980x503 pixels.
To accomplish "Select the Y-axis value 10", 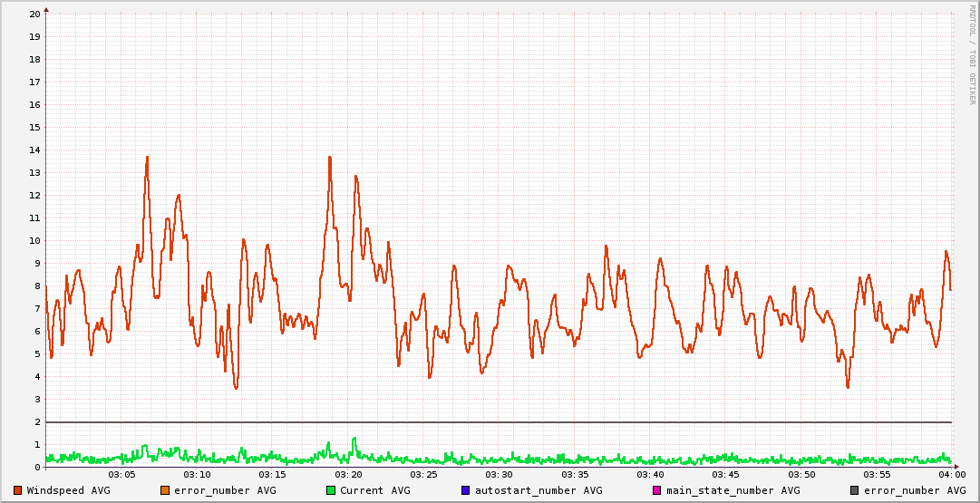I will tap(34, 241).
